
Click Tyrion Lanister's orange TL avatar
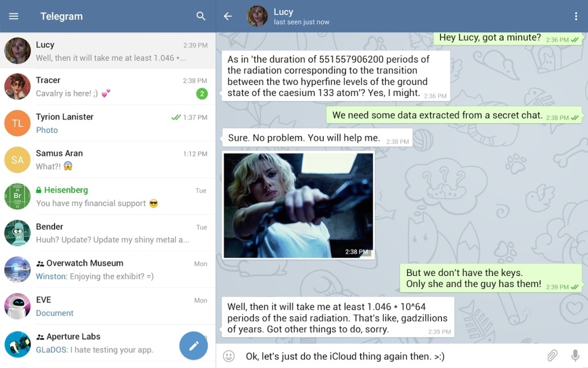17,123
